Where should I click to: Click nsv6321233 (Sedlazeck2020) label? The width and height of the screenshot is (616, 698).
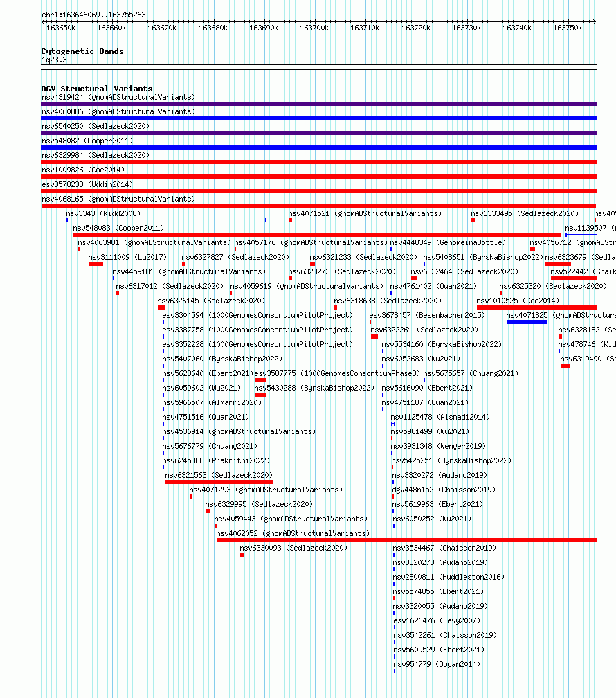tap(363, 257)
